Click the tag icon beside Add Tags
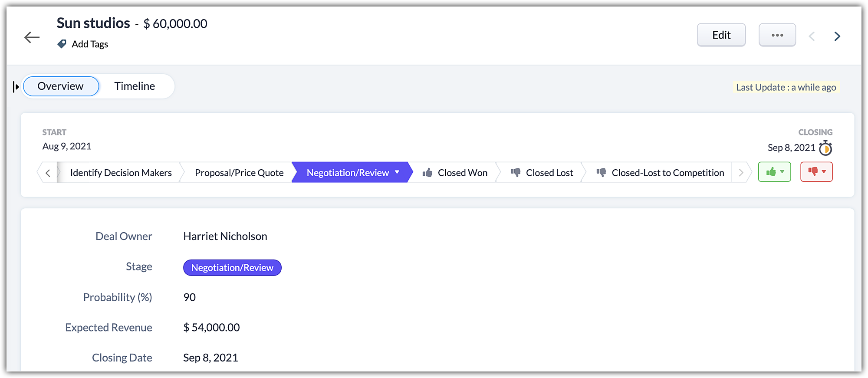Screen dimensions: 868x378 pos(62,44)
